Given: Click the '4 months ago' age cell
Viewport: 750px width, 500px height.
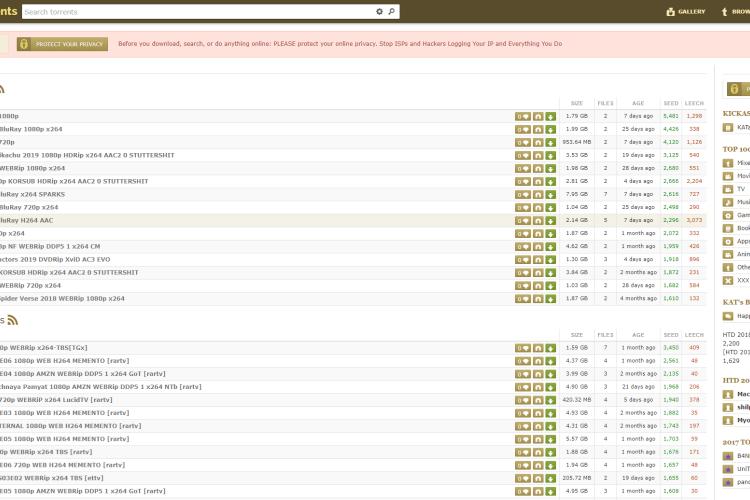Looking at the screenshot, I should pyautogui.click(x=638, y=298).
